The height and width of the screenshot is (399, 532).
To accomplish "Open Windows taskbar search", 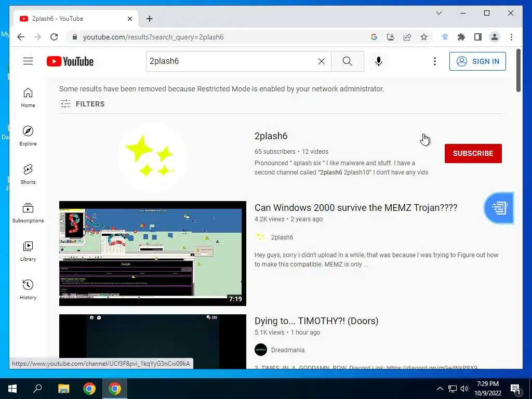I will 37,389.
